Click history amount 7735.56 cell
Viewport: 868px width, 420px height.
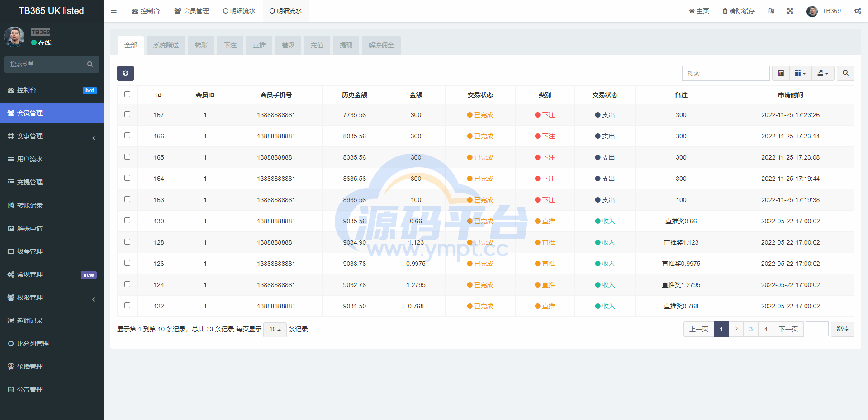pos(355,115)
